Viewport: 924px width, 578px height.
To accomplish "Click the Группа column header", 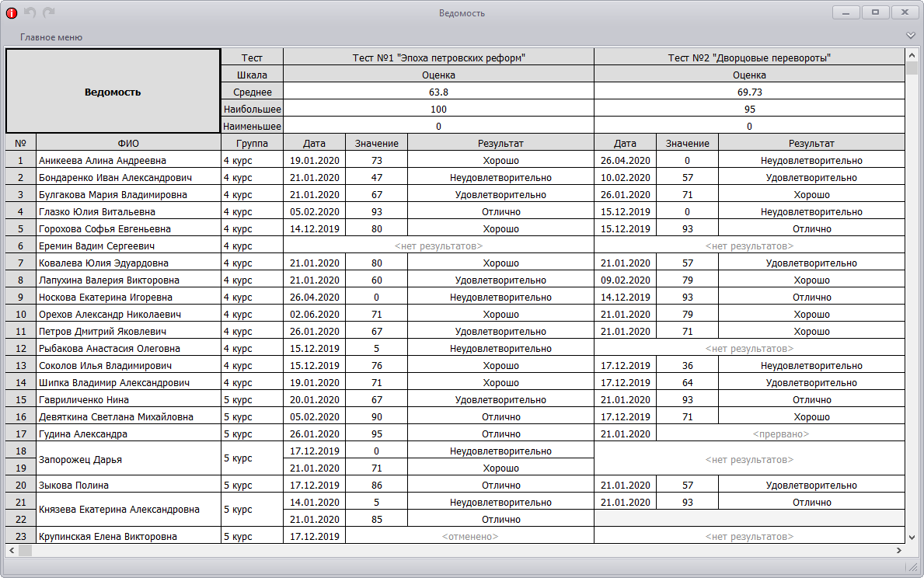I will click(x=252, y=143).
